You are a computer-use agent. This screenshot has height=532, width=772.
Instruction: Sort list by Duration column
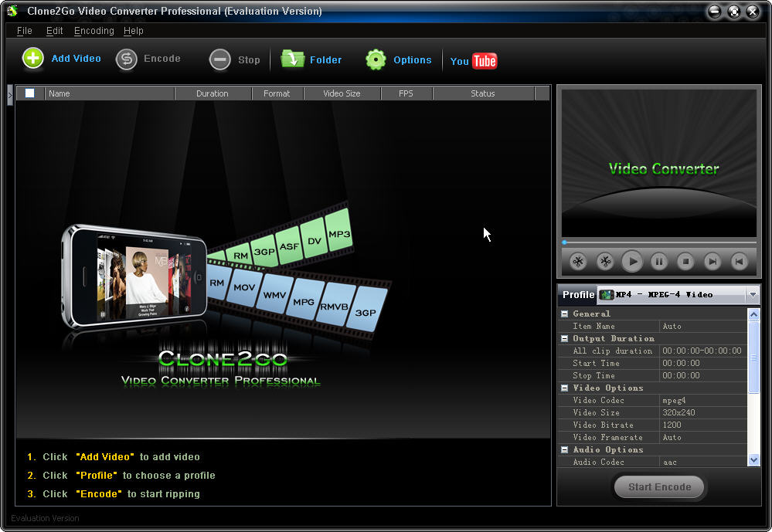[x=213, y=93]
